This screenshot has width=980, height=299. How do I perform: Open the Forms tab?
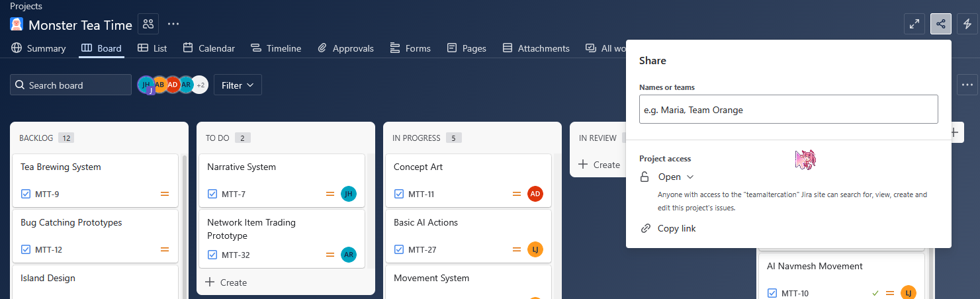click(x=410, y=48)
